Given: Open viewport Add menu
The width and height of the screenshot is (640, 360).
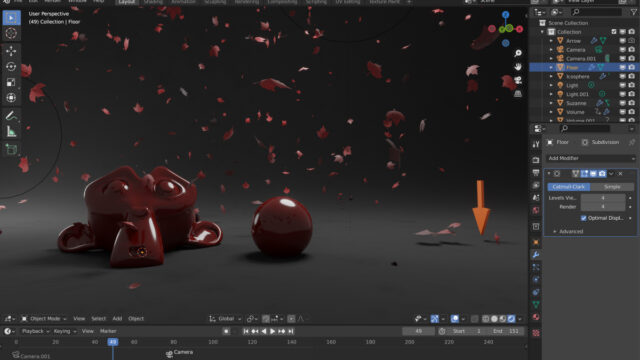Looking at the screenshot, I should [x=117, y=319].
